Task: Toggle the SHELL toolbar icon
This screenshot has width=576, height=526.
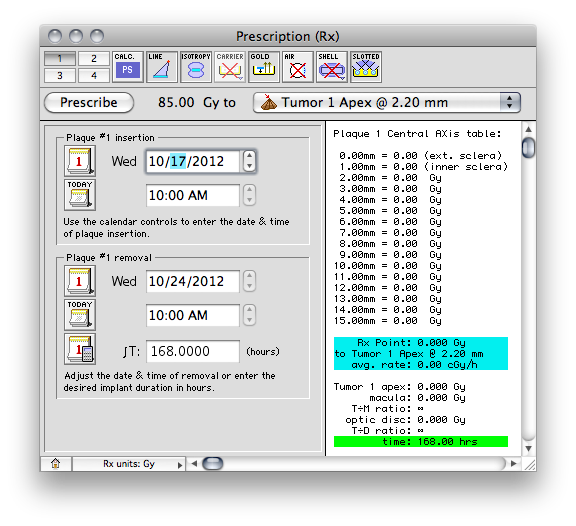Action: coord(331,66)
